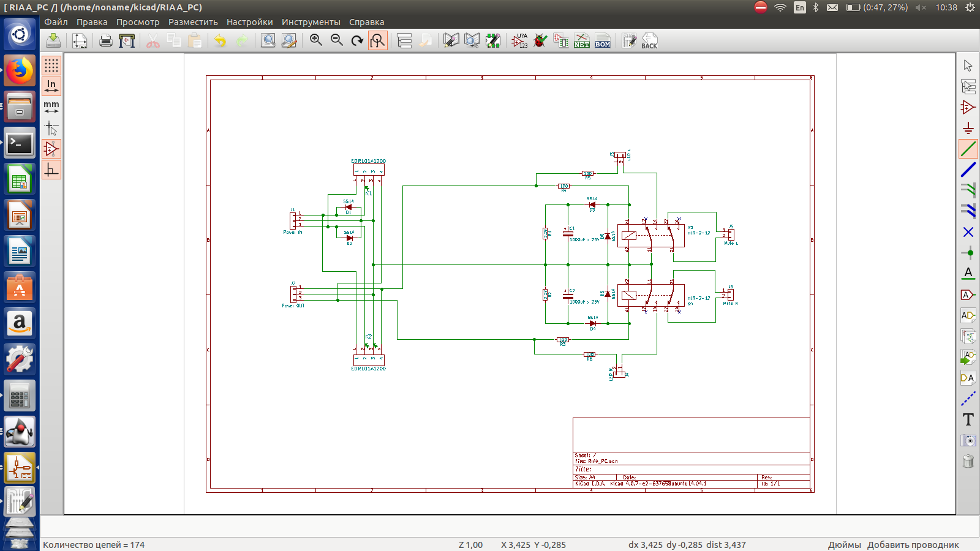Screen dimensions: 980x551
Task: Click the zoom in magnifier button
Action: (316, 40)
